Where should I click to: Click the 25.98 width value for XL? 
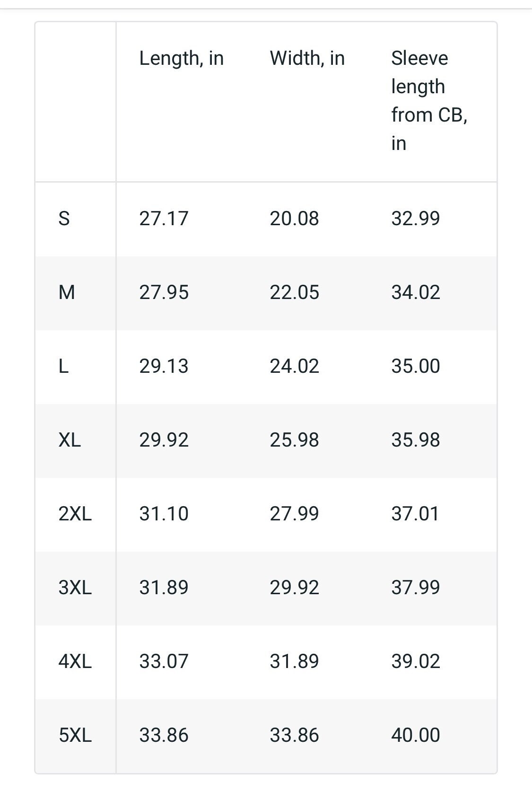point(294,440)
